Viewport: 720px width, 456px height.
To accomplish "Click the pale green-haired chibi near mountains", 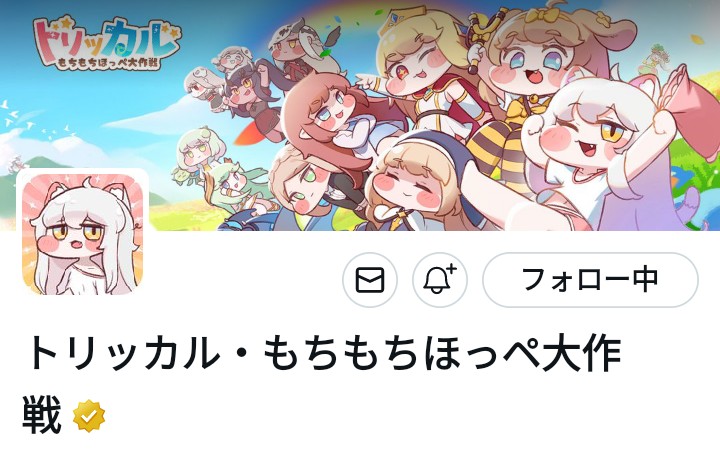I will click(198, 152).
